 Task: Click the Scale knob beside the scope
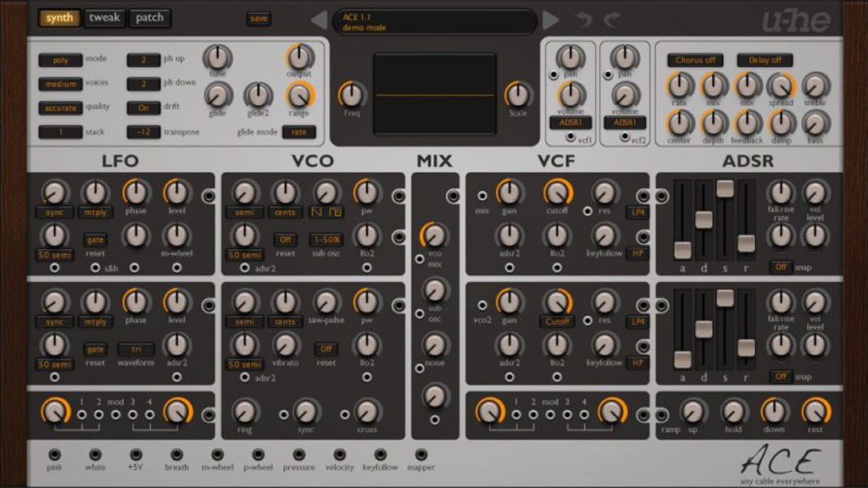518,95
